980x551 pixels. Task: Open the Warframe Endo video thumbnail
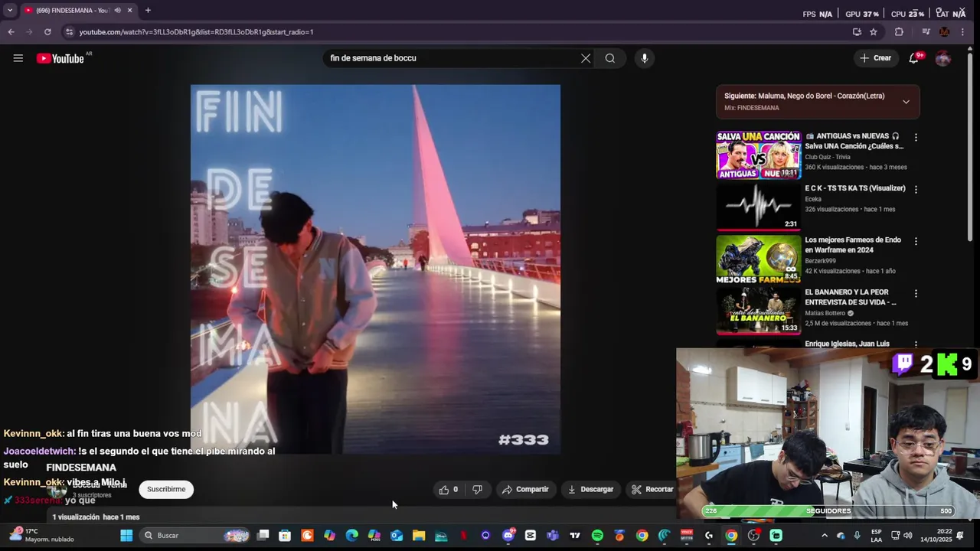click(758, 259)
